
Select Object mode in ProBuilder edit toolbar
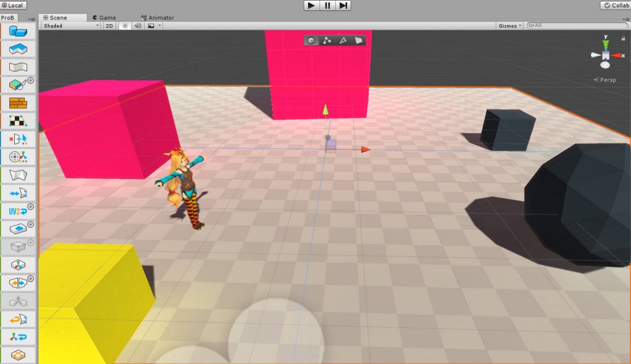point(311,40)
